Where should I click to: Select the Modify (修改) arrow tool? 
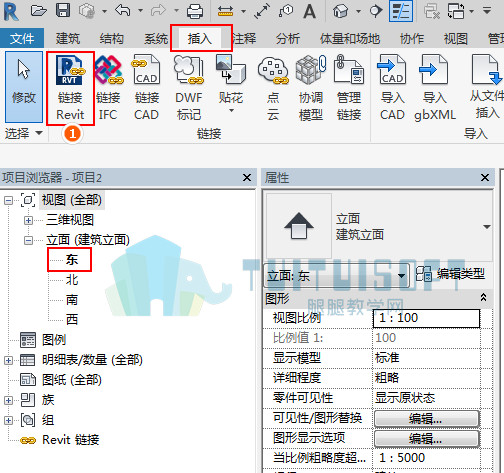pos(24,87)
